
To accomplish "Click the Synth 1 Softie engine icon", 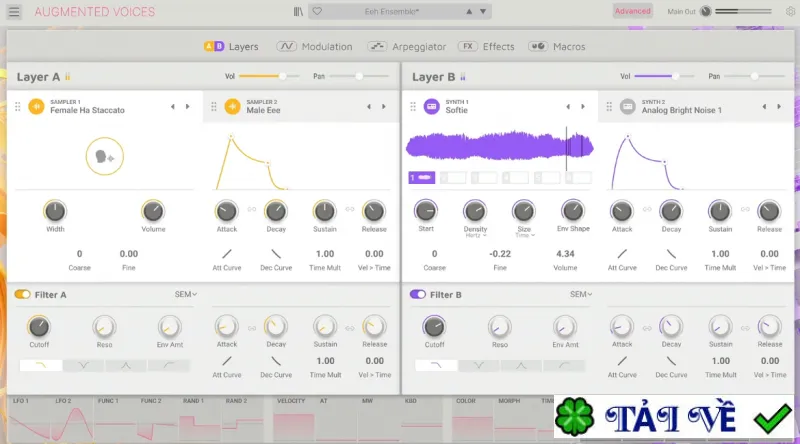I will [x=432, y=106].
